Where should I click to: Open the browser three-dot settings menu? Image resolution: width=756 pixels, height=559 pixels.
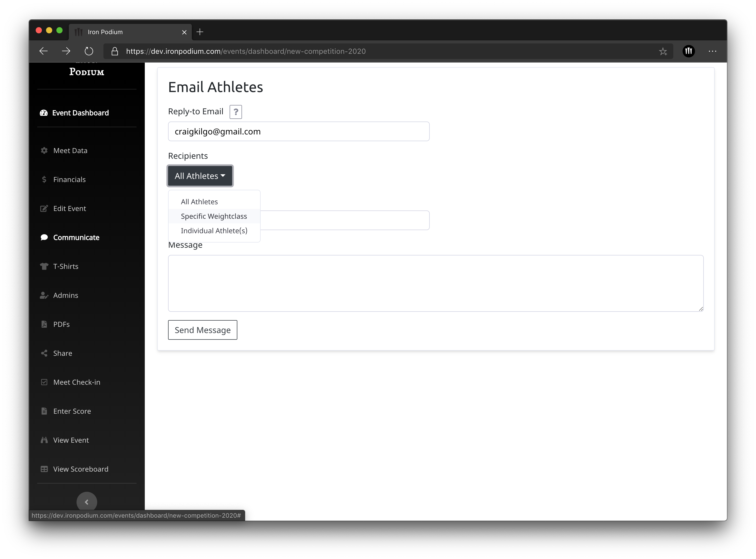(713, 51)
